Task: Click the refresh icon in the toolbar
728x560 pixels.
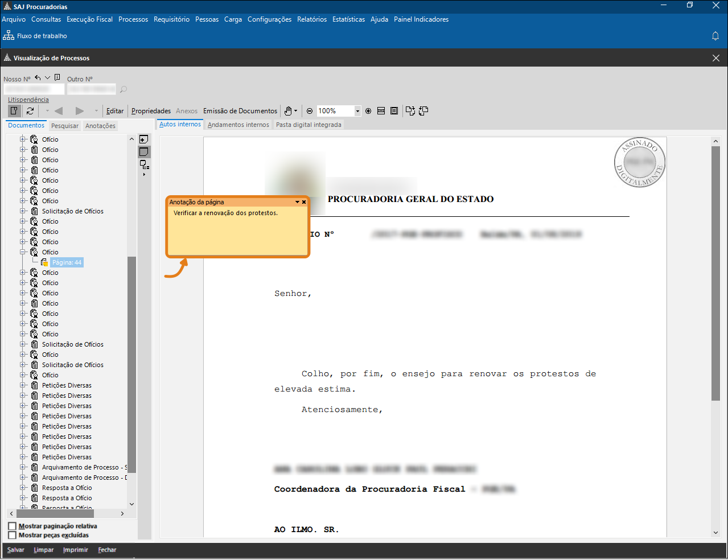Action: 30,111
